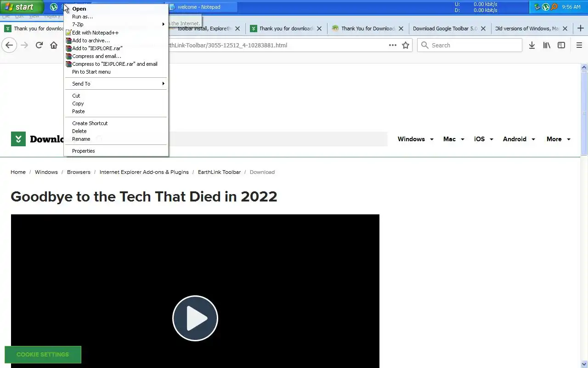Open the page actions three-dot menu

click(393, 45)
